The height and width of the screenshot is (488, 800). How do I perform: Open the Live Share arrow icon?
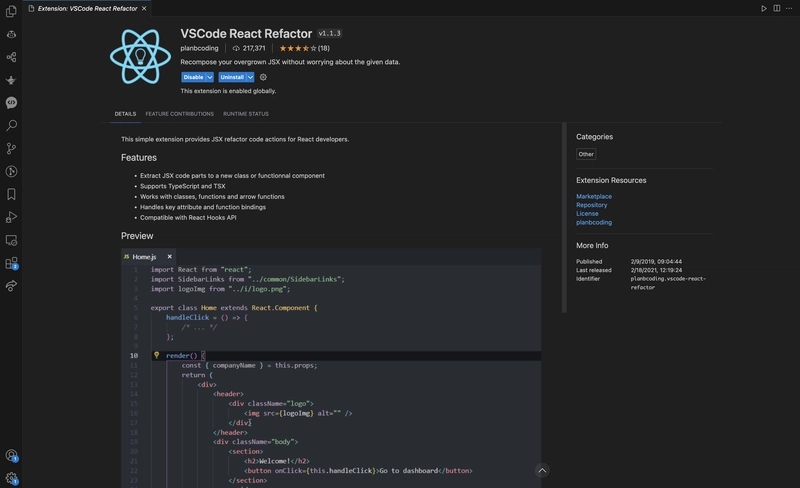click(x=11, y=286)
